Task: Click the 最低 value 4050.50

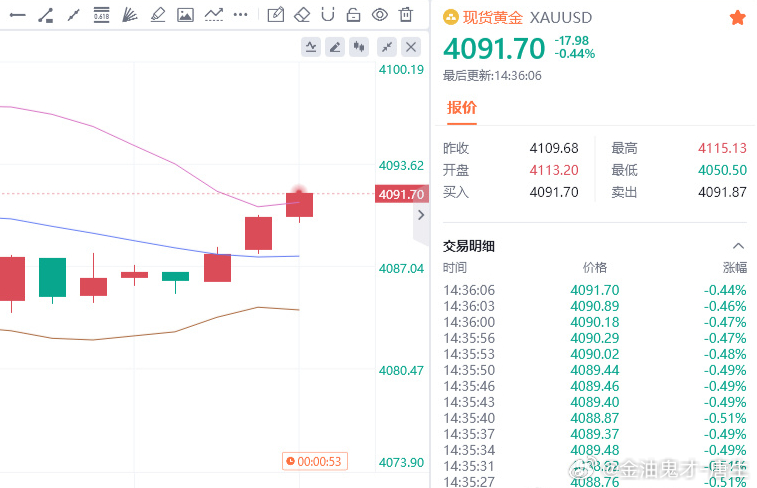Action: click(x=722, y=170)
